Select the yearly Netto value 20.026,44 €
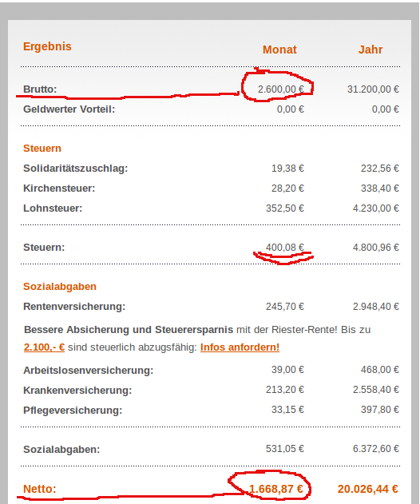The width and height of the screenshot is (420, 504). 368,489
